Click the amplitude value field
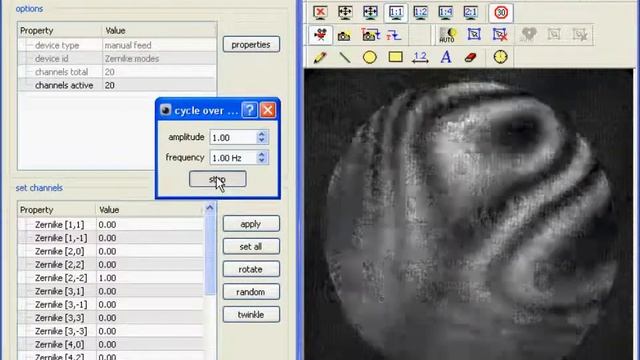This screenshot has height=360, width=640. pos(233,138)
